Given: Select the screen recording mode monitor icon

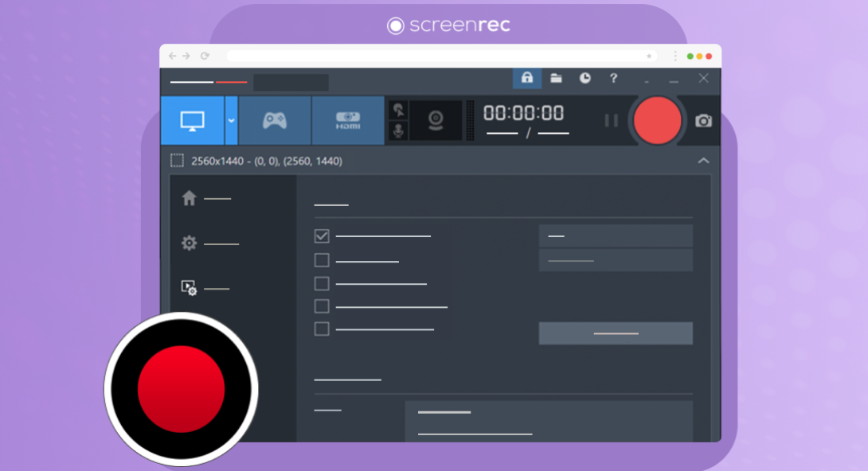Looking at the screenshot, I should click(192, 120).
